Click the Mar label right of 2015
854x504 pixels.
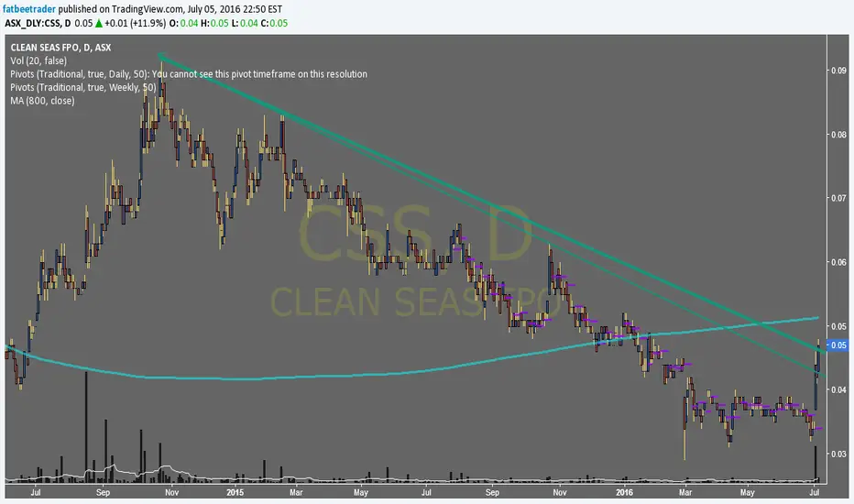coord(296,493)
